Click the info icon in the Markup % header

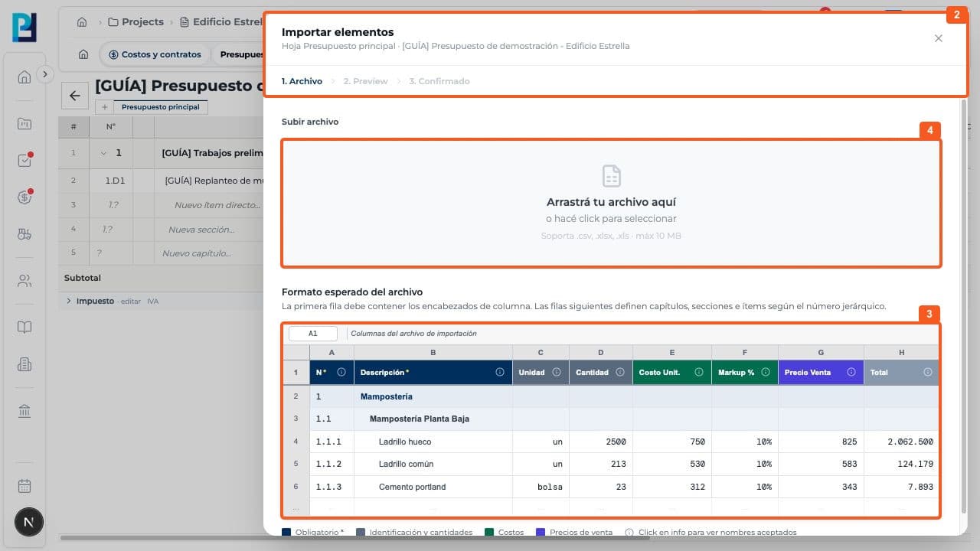tap(766, 373)
